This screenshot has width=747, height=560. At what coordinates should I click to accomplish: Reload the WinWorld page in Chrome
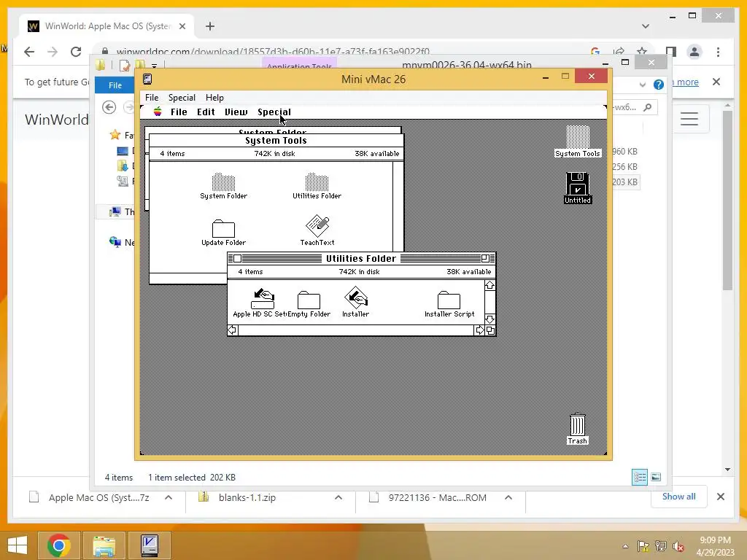76,52
